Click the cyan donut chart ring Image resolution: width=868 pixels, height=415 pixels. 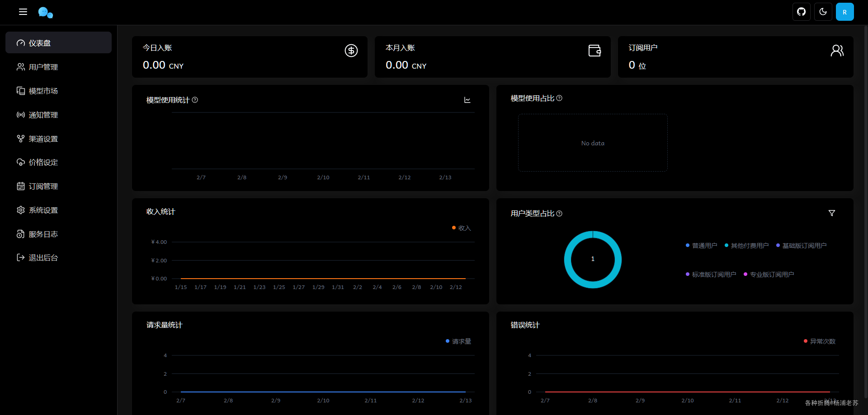tap(593, 234)
